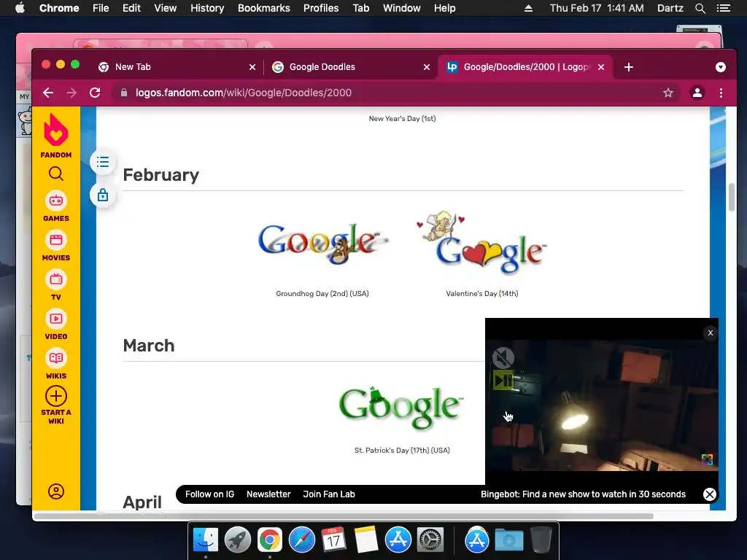The width and height of the screenshot is (747, 560).
Task: Open a new tab with plus button
Action: pyautogui.click(x=628, y=67)
